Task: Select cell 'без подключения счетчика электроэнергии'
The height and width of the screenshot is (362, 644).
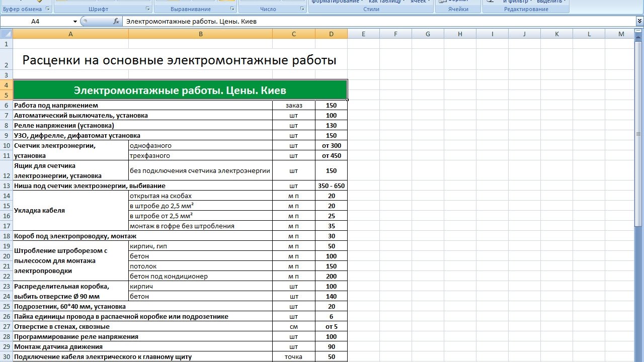Action: click(200, 170)
